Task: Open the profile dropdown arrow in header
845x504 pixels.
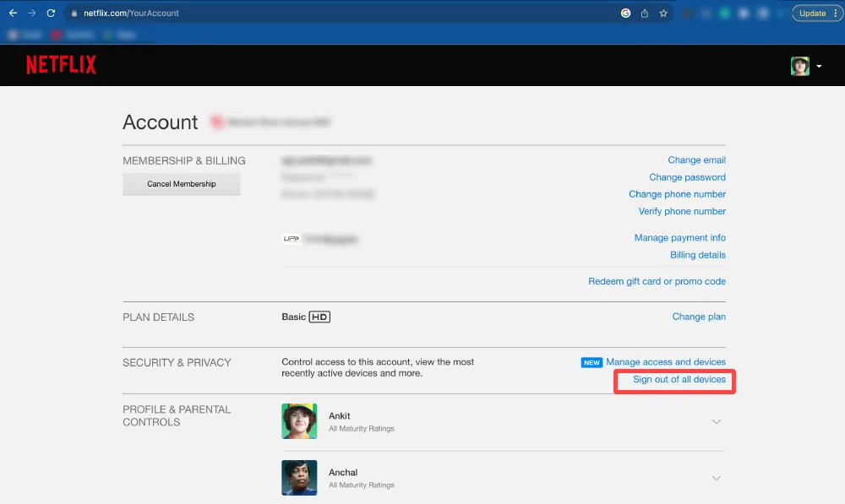Action: point(819,66)
